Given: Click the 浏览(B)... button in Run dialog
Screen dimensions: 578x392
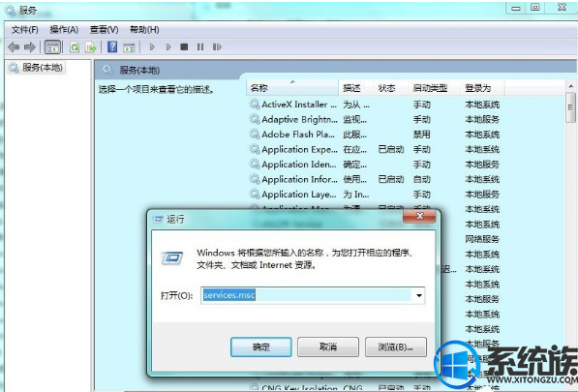Looking at the screenshot, I should click(396, 347).
